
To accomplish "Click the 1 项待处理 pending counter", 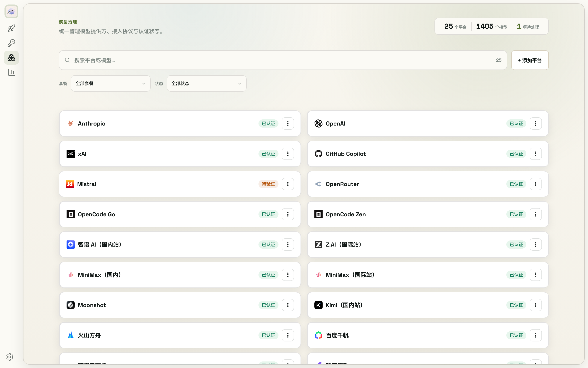I will click(x=528, y=26).
